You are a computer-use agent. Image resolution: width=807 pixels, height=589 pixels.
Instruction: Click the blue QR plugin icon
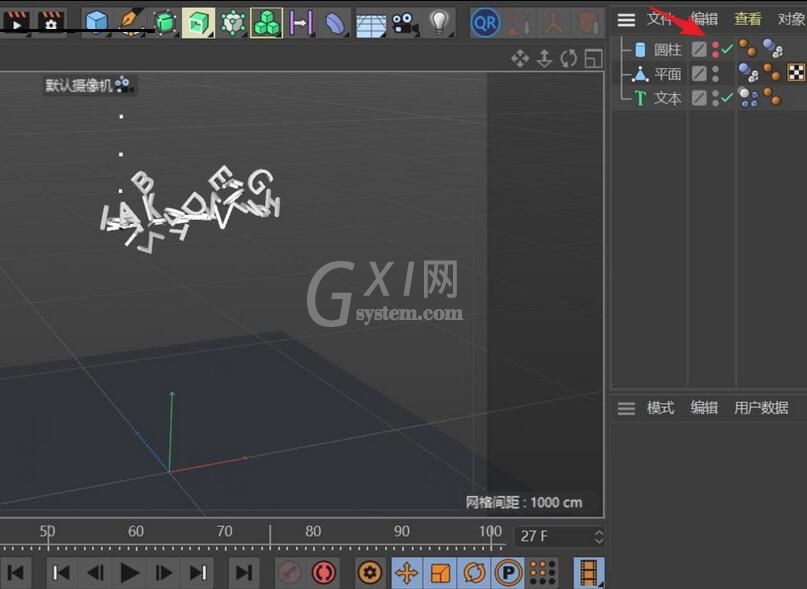[x=485, y=23]
